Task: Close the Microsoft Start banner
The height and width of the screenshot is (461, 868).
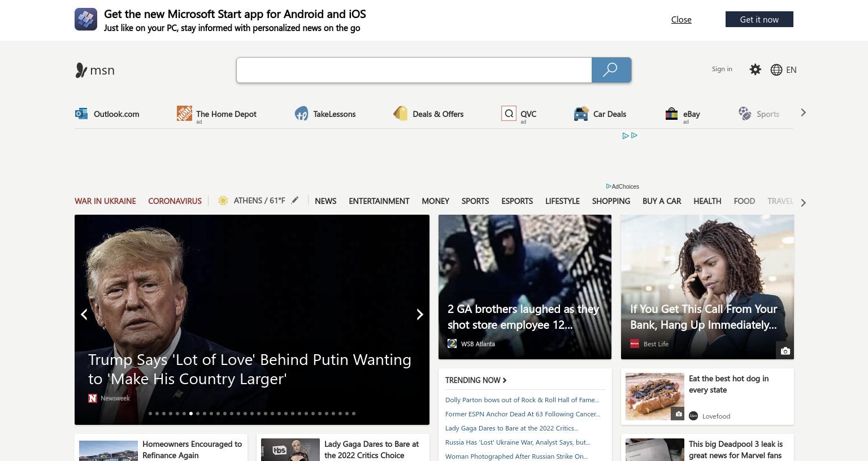Action: (x=681, y=19)
